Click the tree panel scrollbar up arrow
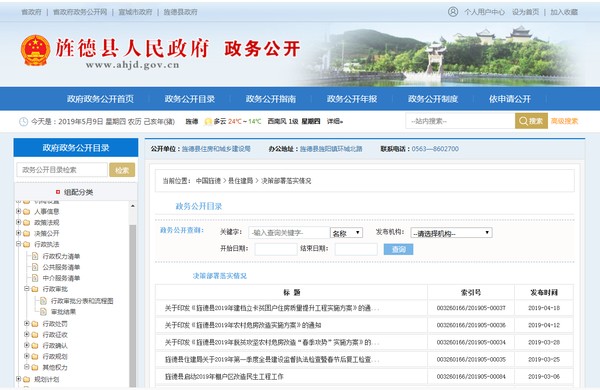The width and height of the screenshot is (600, 390). point(133,206)
